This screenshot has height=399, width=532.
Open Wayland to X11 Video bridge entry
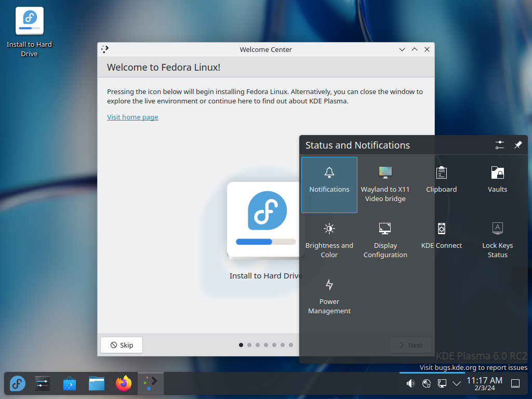click(385, 185)
